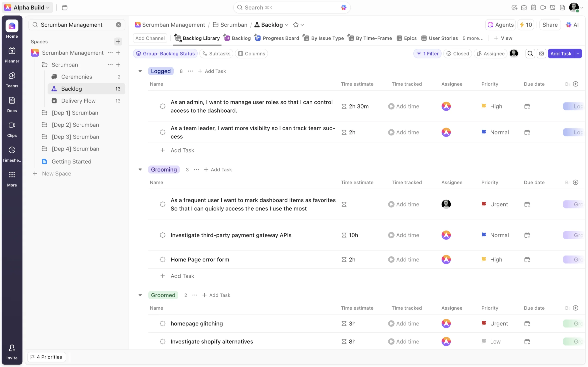Click the Urgent priority flag for homepage glitching

point(484,323)
